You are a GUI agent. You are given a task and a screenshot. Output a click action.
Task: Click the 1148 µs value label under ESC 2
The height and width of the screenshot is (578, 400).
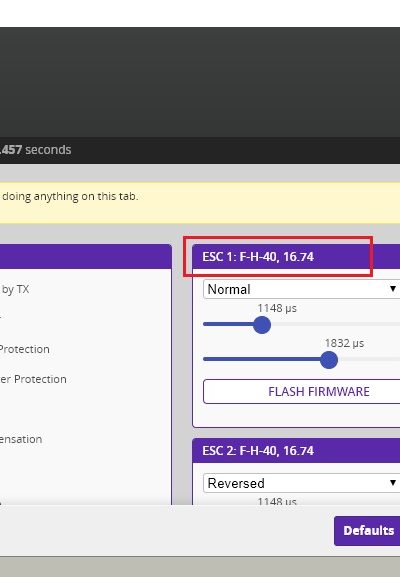[277, 501]
